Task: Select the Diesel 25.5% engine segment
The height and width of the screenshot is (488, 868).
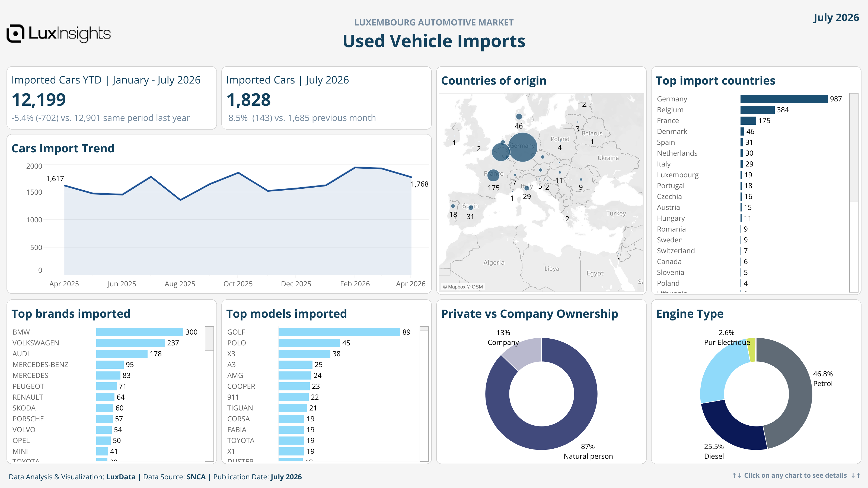Action: [x=733, y=427]
